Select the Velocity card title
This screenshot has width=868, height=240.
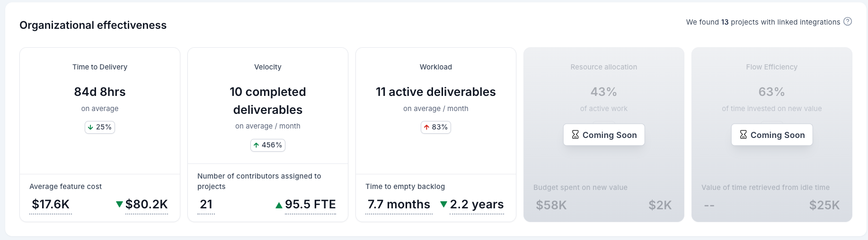coord(268,67)
